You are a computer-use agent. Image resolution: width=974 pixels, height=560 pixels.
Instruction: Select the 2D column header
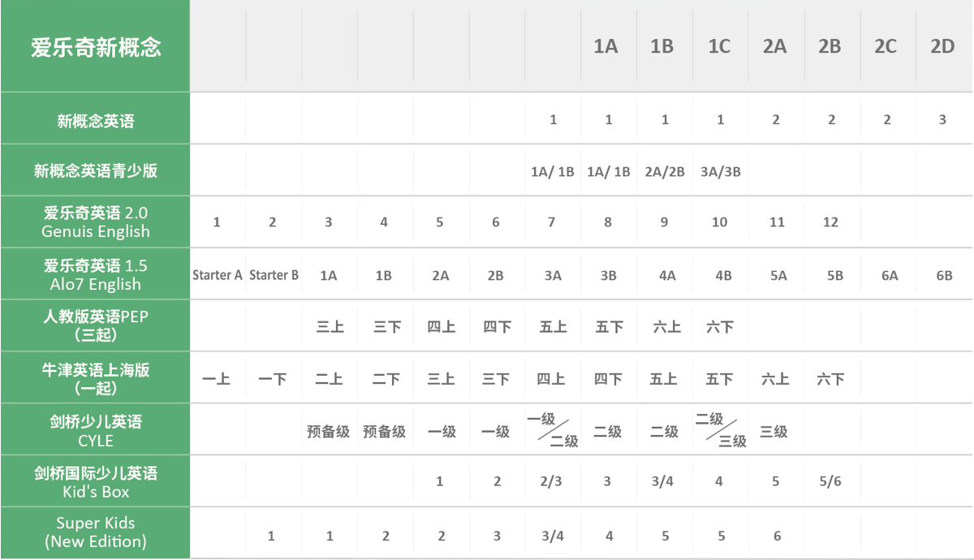942,46
